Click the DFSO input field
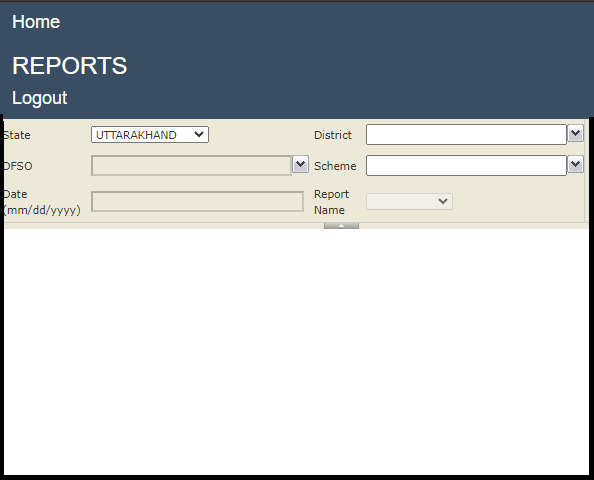 click(191, 166)
